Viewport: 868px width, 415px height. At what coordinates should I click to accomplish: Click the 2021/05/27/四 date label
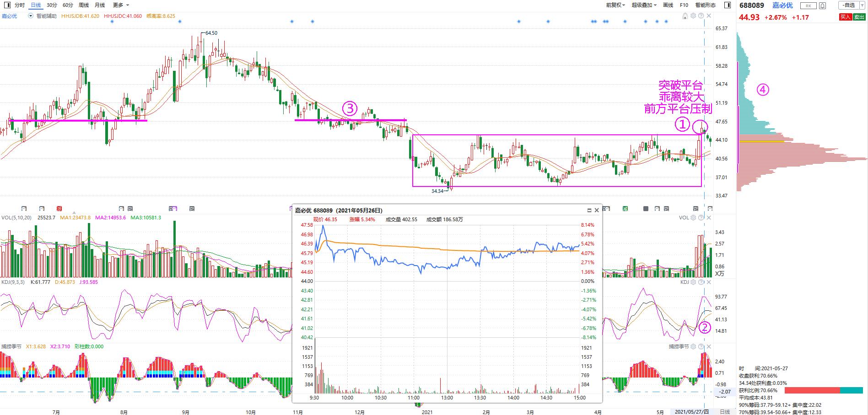point(691,412)
